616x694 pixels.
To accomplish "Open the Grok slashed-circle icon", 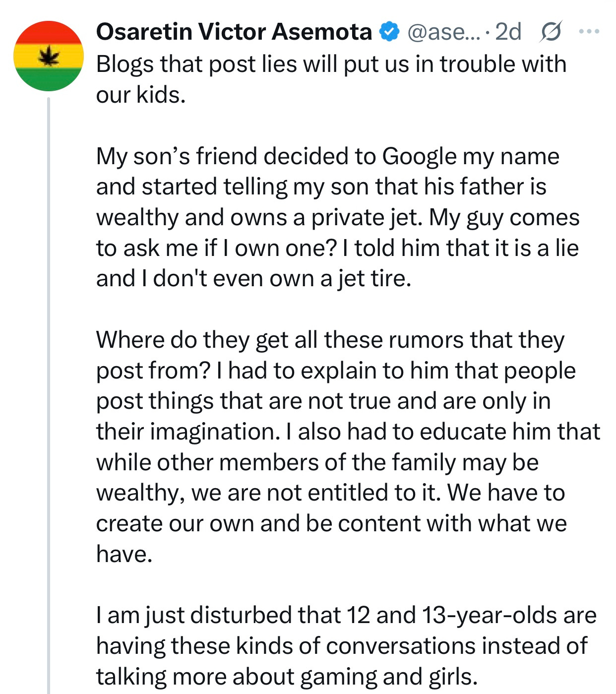I will tap(551, 32).
